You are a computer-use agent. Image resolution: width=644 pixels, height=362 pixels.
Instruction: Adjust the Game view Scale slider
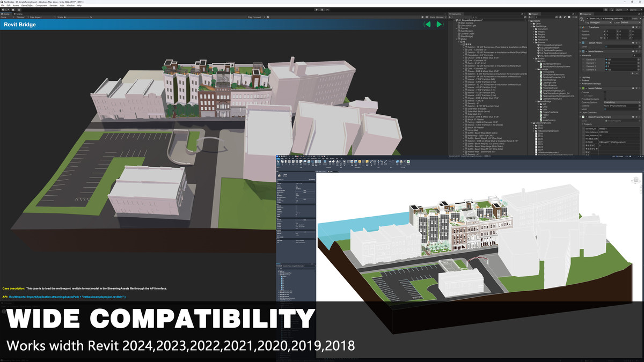(75, 17)
